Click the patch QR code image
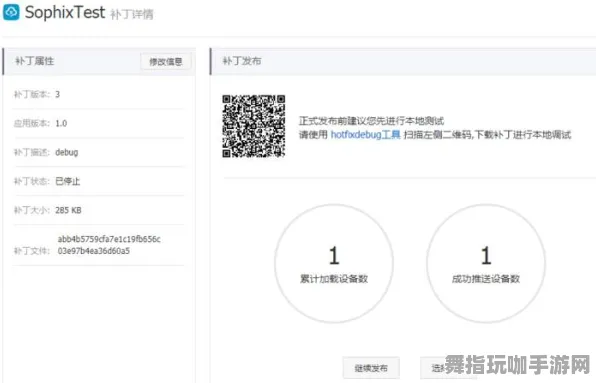 (x=254, y=126)
